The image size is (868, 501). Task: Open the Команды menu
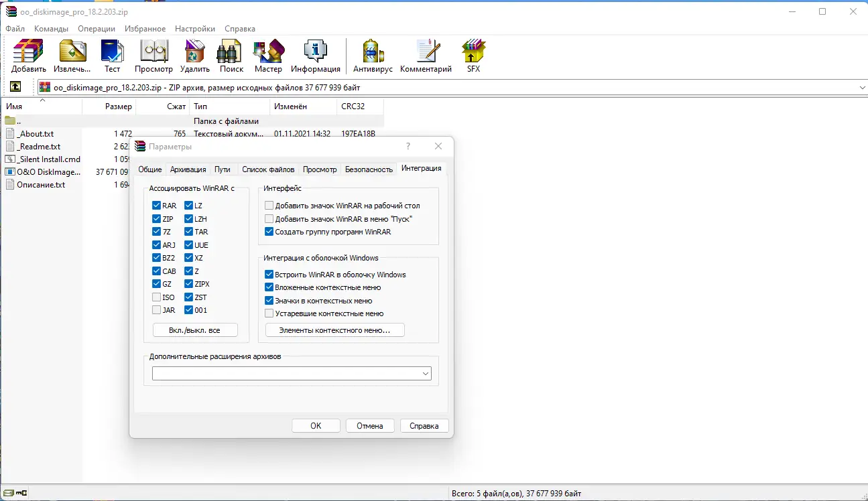(x=52, y=29)
